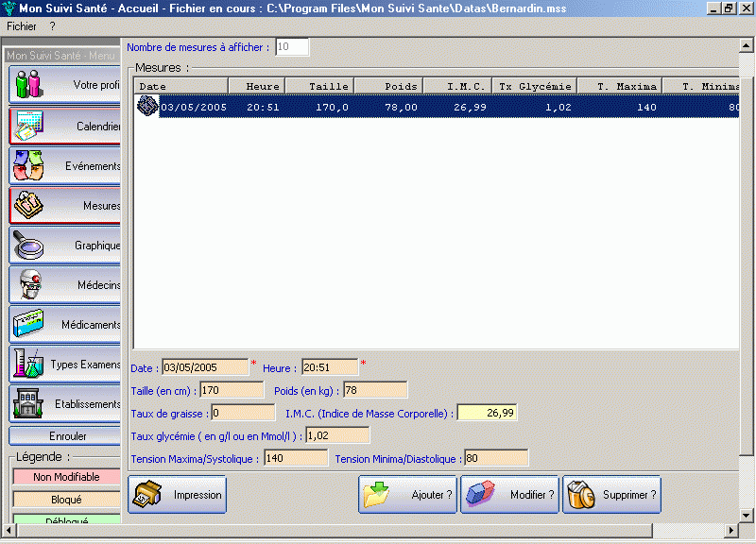Select the 78,00 Poids cell

click(401, 107)
